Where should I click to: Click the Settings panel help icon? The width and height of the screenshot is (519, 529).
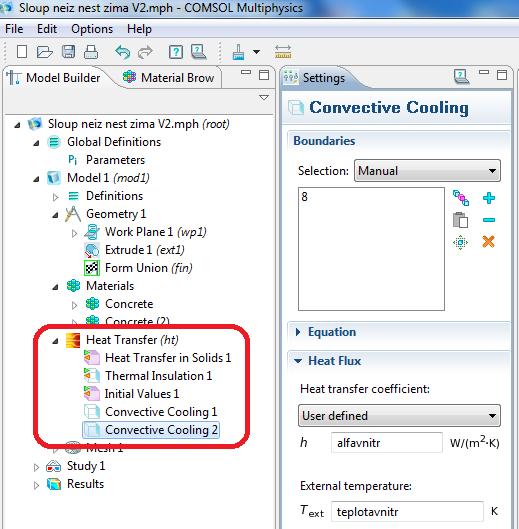[x=461, y=77]
